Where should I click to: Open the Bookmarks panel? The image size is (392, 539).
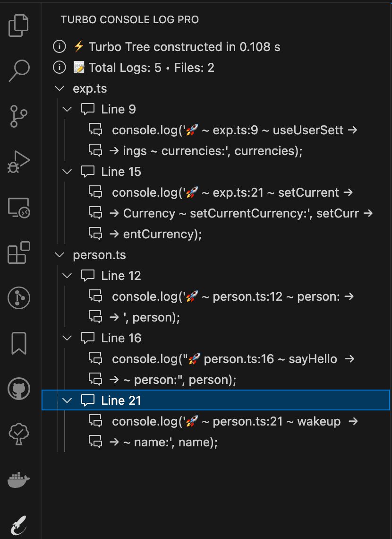[x=19, y=343]
